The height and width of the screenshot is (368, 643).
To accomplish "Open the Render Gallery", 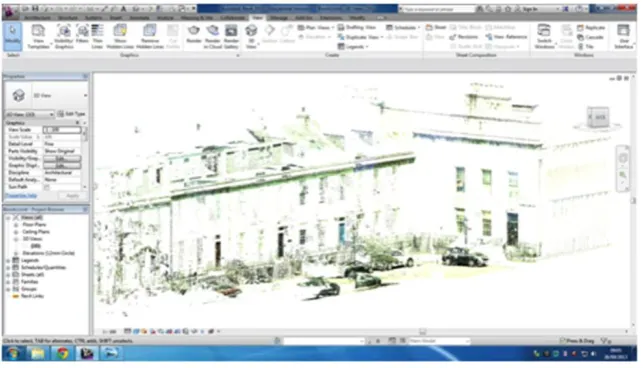I will click(x=231, y=36).
